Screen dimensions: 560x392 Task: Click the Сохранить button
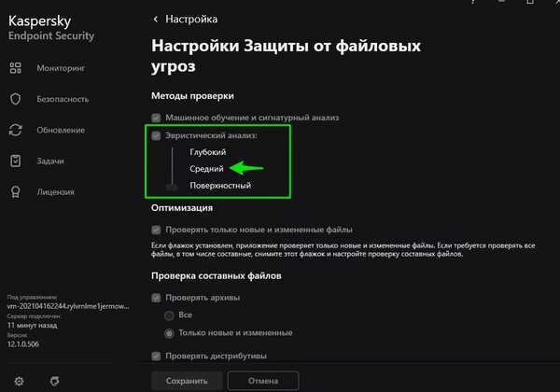click(x=187, y=381)
